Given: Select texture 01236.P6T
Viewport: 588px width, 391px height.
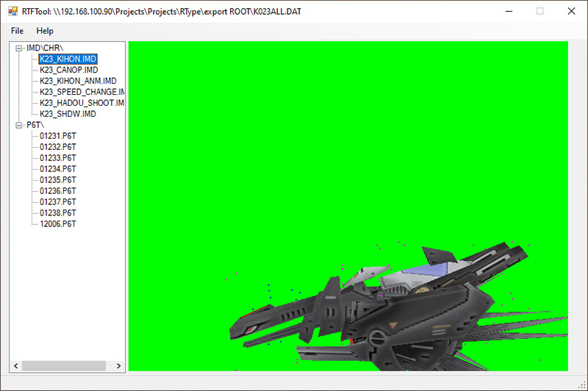Looking at the screenshot, I should (x=58, y=191).
